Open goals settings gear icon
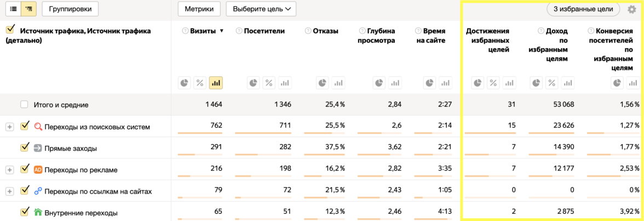The width and height of the screenshot is (644, 221). (632, 9)
